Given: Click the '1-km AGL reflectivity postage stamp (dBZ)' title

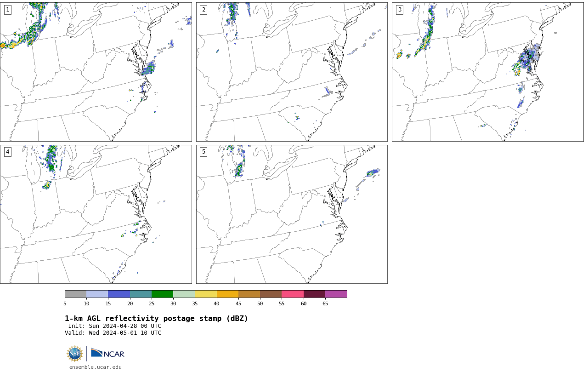Looking at the screenshot, I should (x=156, y=319).
